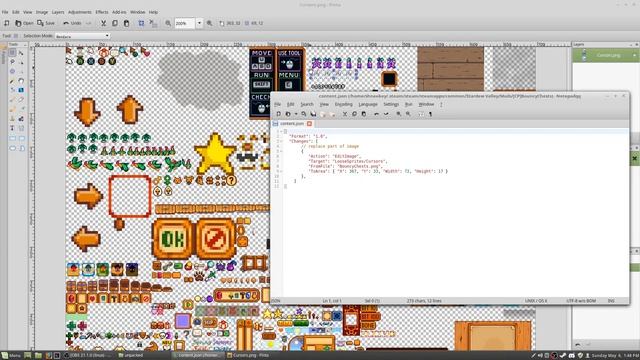Select the Lasso Select tool in Pinta
The height and width of the screenshot is (360, 640).
[x=12, y=62]
